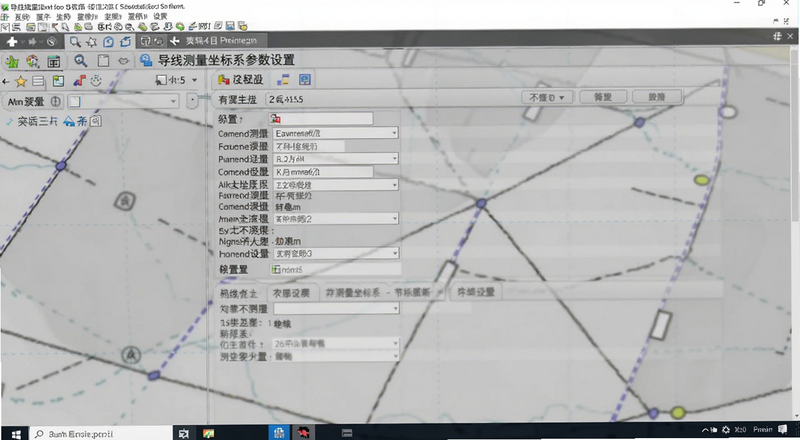Click the back arrow in the left panel

pos(6,81)
